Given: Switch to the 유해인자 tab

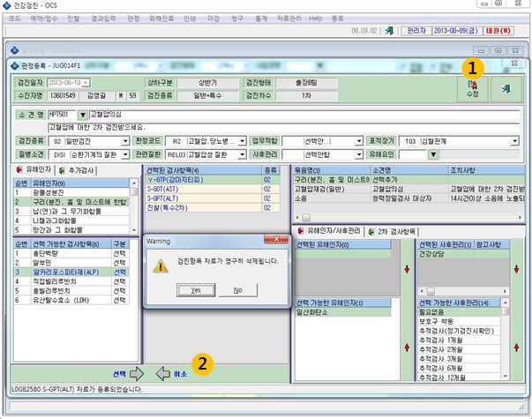Looking at the screenshot, I should pos(34,169).
